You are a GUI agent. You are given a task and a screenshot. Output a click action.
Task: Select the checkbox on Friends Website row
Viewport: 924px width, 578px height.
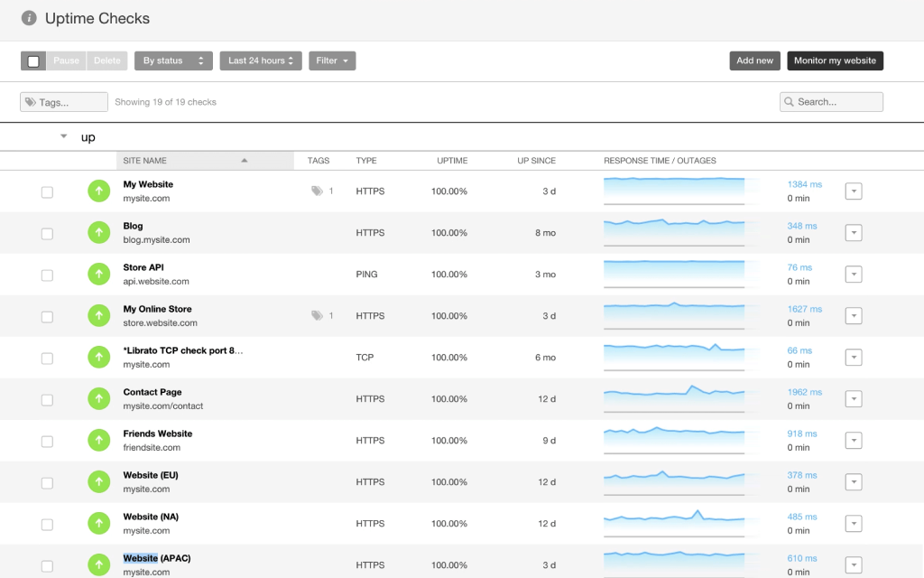click(47, 440)
